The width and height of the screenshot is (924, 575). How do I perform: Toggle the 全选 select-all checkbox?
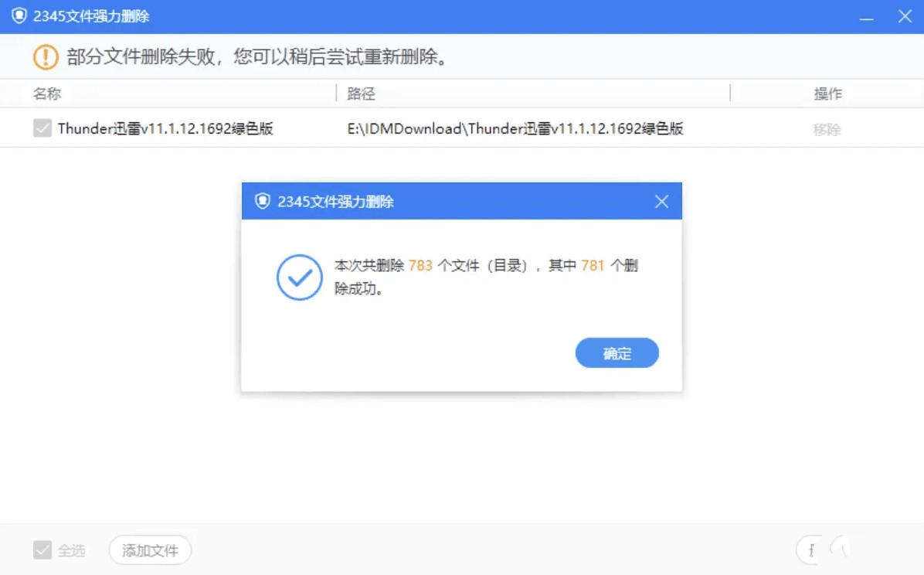[42, 550]
